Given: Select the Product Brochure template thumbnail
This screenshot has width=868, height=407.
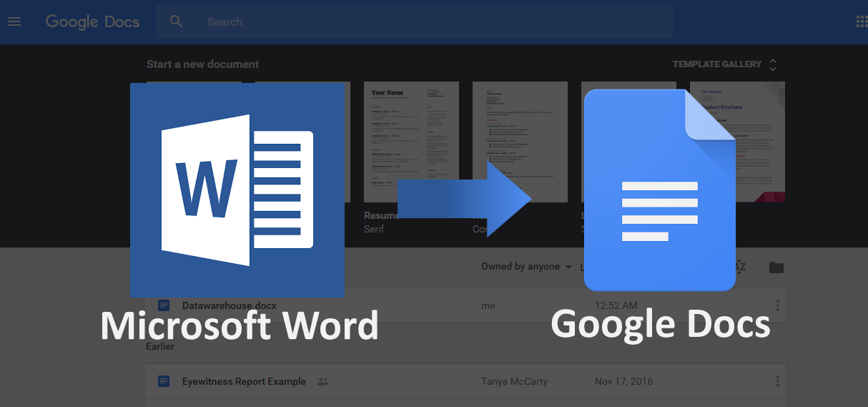Looking at the screenshot, I should tap(737, 142).
